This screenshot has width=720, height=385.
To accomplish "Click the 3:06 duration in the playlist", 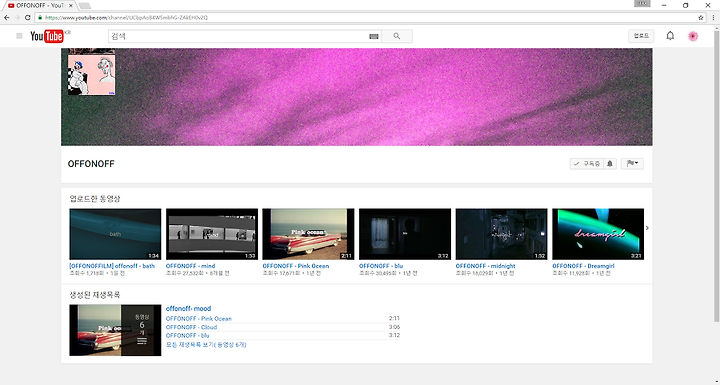I will (394, 327).
